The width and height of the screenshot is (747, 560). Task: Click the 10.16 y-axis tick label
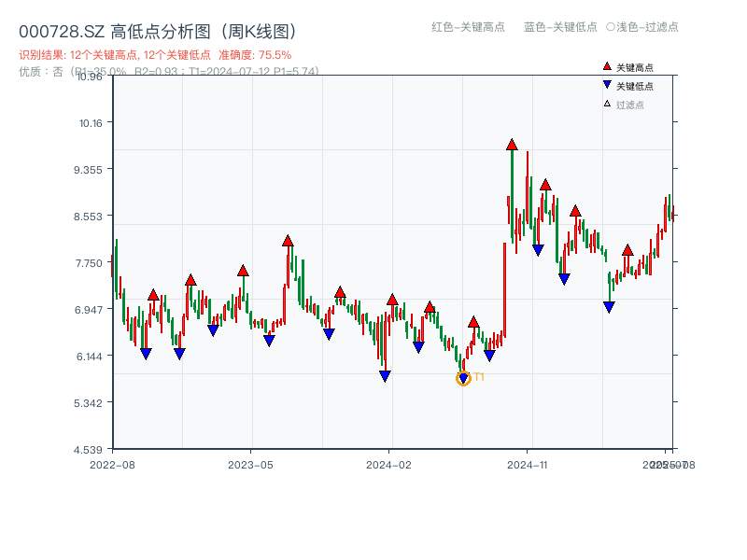point(91,123)
